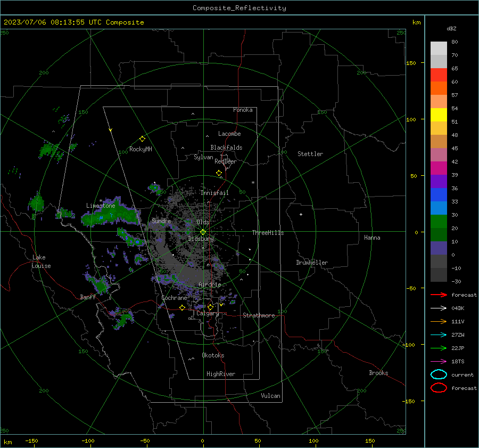Click the red forecast ellipse legend icon
Screen dimensions: 479x448
click(439, 388)
